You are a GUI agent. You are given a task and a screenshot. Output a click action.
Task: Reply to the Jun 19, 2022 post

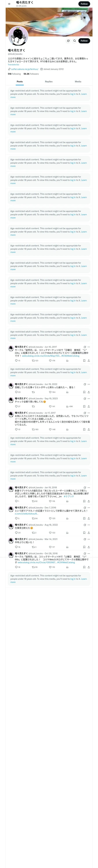click(x=16, y=392)
